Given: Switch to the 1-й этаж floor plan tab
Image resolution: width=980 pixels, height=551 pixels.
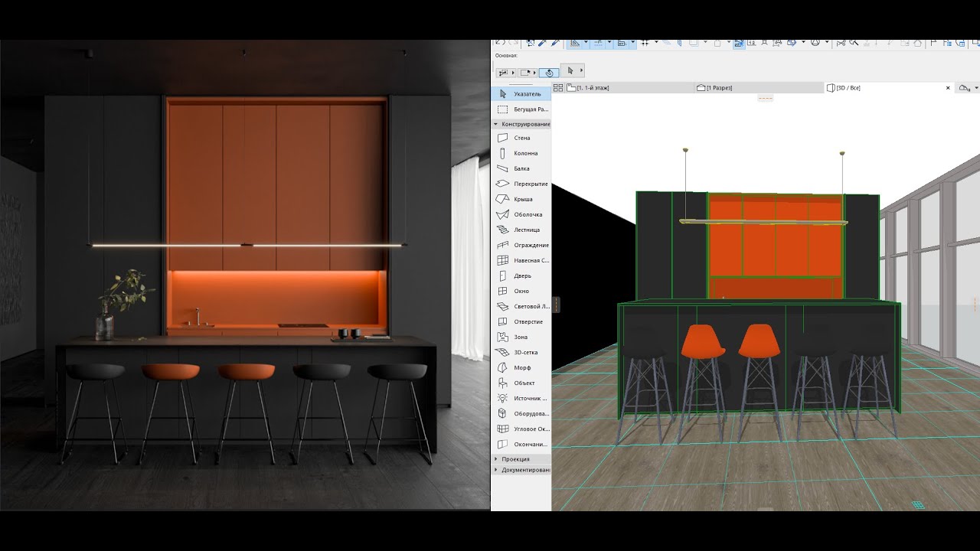Looking at the screenshot, I should coord(593,88).
